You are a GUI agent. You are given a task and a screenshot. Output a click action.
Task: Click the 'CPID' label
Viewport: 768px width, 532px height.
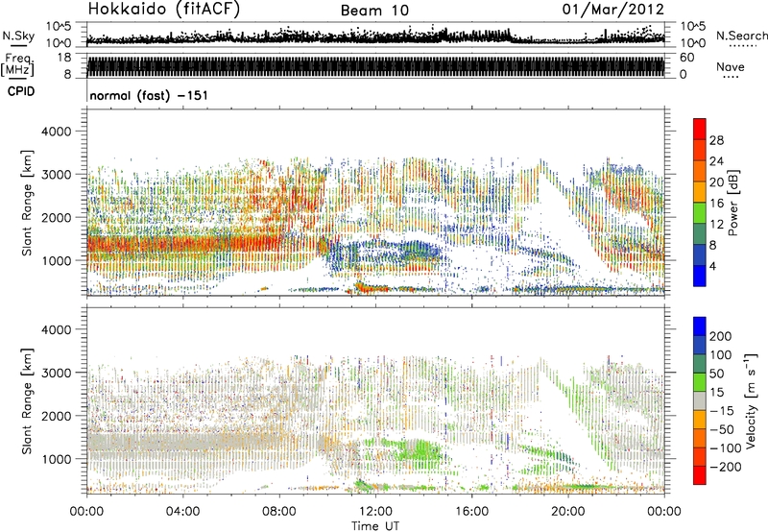point(21,91)
